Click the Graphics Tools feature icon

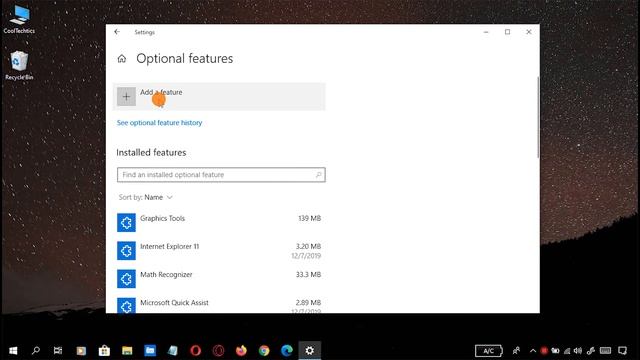(126, 222)
